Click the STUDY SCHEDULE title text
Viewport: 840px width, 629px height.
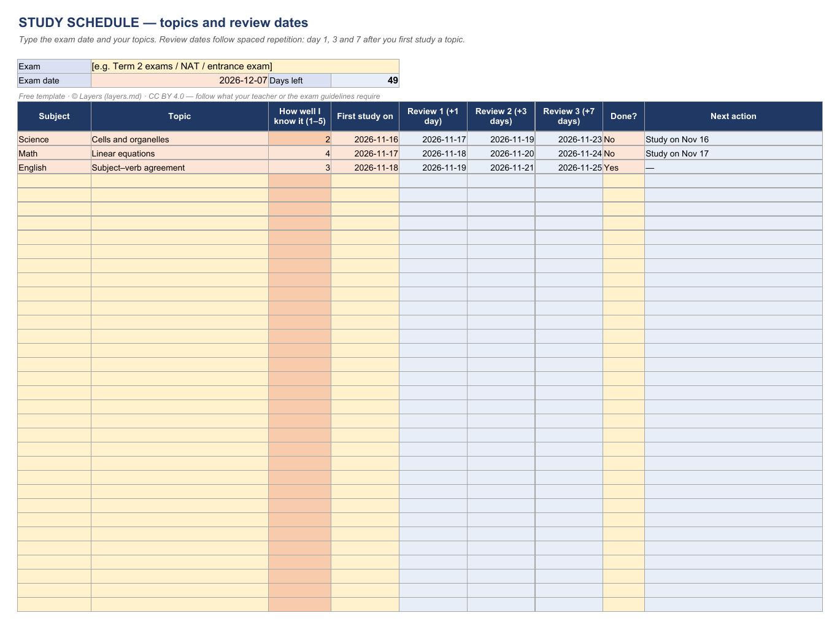tap(163, 23)
